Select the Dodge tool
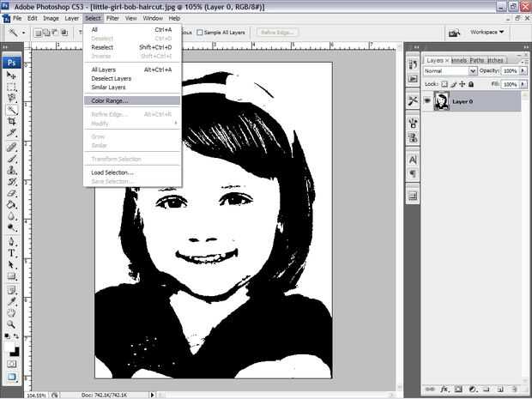 [x=11, y=227]
